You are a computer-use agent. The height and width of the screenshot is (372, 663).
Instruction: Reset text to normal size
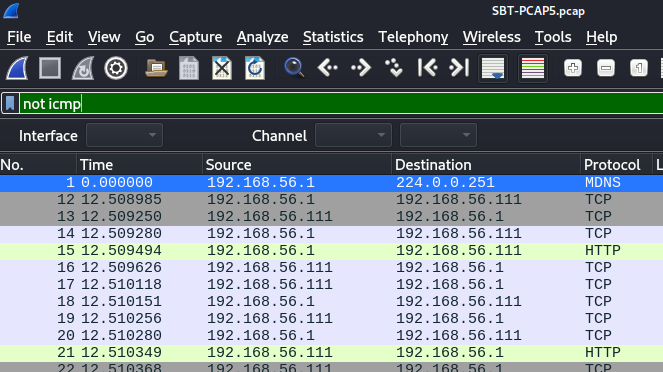point(639,68)
